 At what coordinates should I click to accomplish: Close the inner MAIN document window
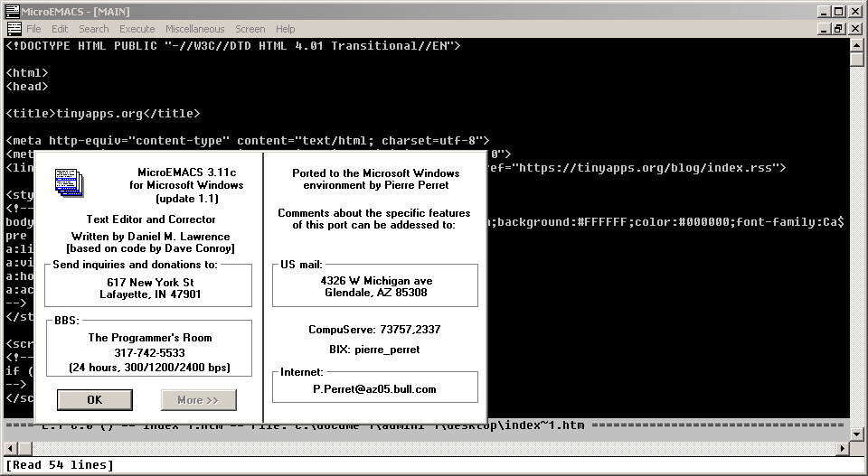855,29
